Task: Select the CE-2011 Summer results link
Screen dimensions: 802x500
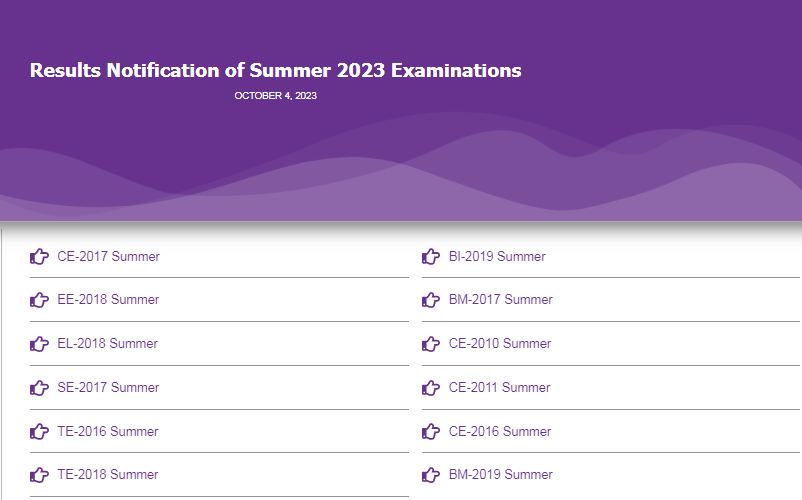Action: click(499, 388)
